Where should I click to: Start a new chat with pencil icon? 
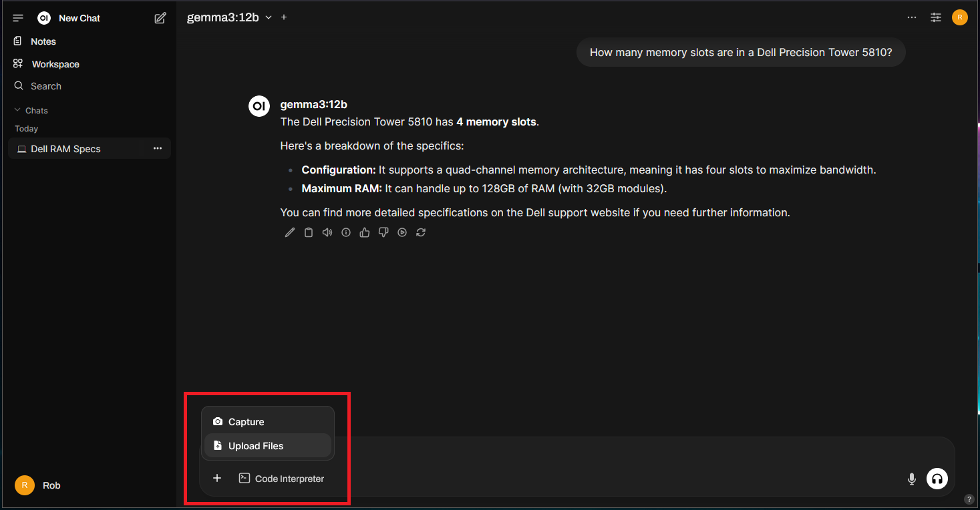pyautogui.click(x=160, y=18)
